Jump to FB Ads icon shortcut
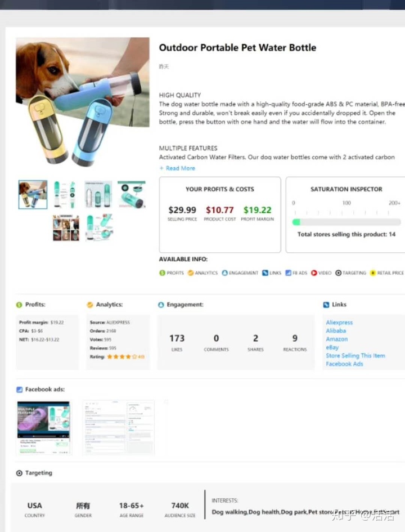The image size is (405, 532). (x=289, y=273)
